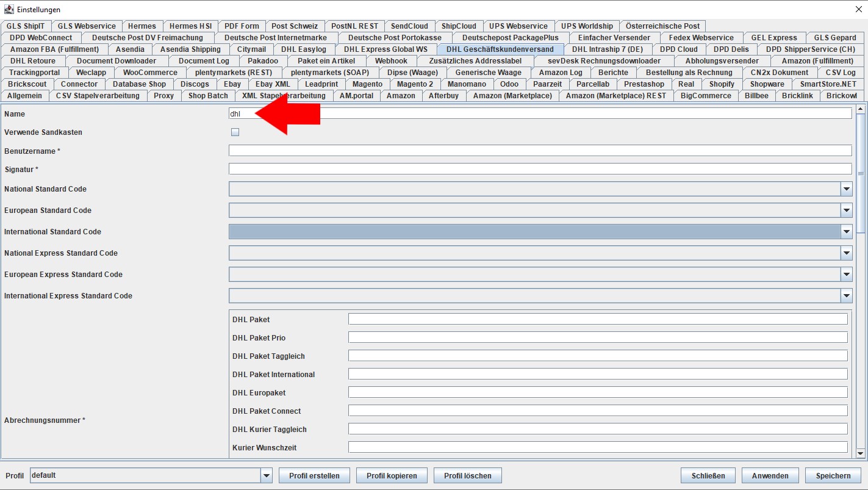868x490 pixels.
Task: Open the Post Schweiz tab
Action: (295, 26)
